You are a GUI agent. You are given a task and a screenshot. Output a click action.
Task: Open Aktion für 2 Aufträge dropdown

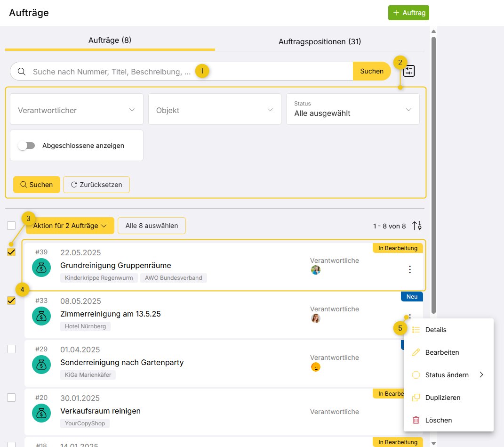70,226
